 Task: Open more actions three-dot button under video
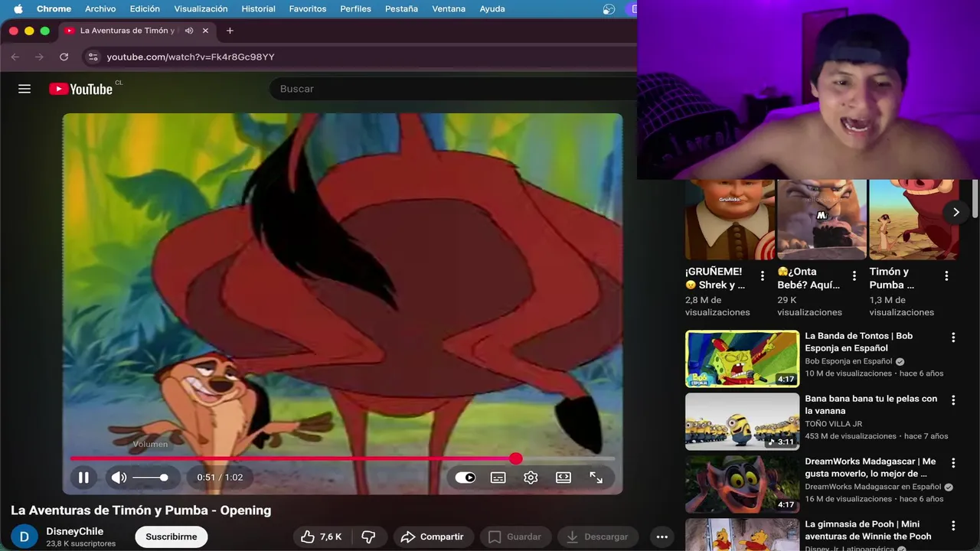point(662,536)
